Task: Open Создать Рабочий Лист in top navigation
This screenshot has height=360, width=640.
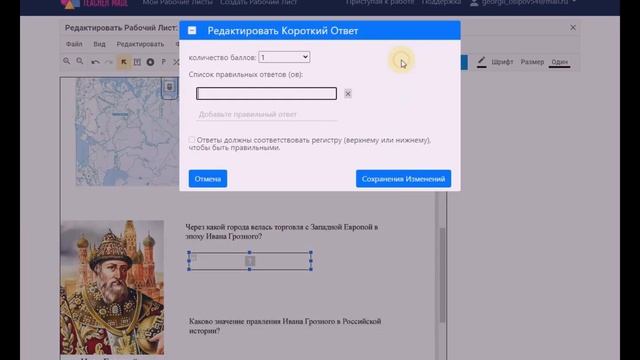Action: click(x=258, y=2)
